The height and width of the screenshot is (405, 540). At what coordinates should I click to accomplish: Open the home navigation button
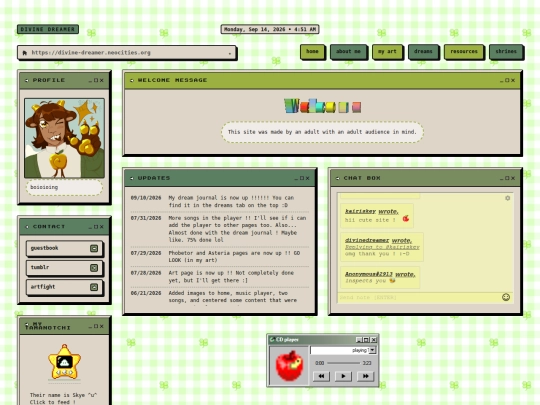[312, 52]
